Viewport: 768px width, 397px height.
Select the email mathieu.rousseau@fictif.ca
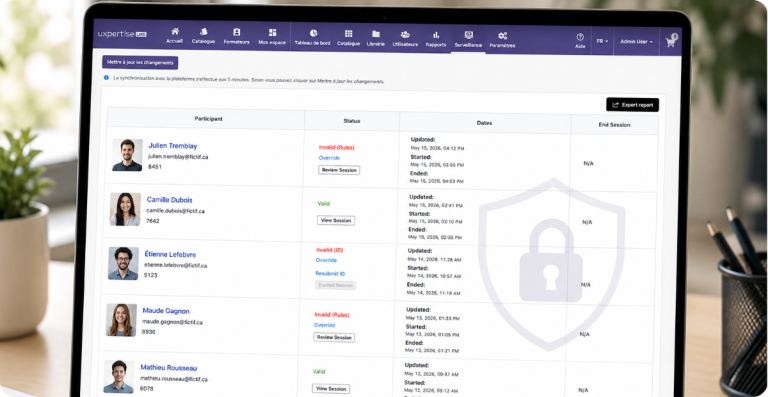[x=173, y=379]
